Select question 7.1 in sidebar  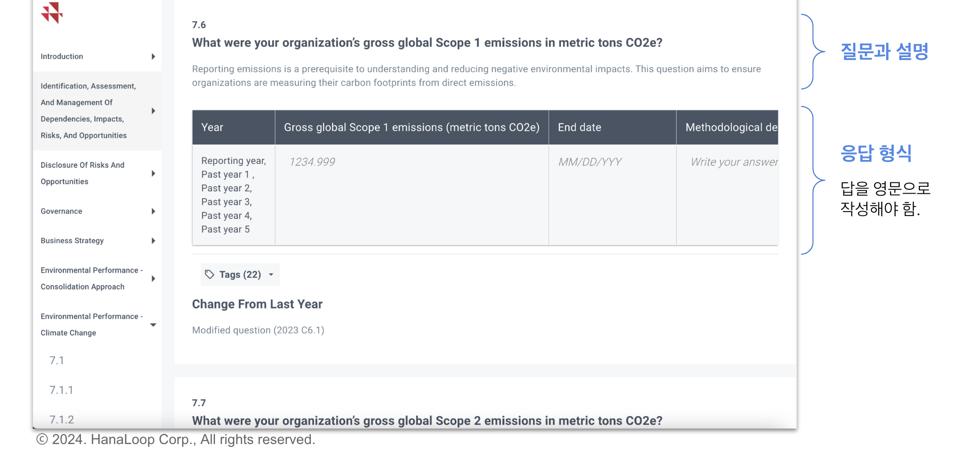point(57,361)
